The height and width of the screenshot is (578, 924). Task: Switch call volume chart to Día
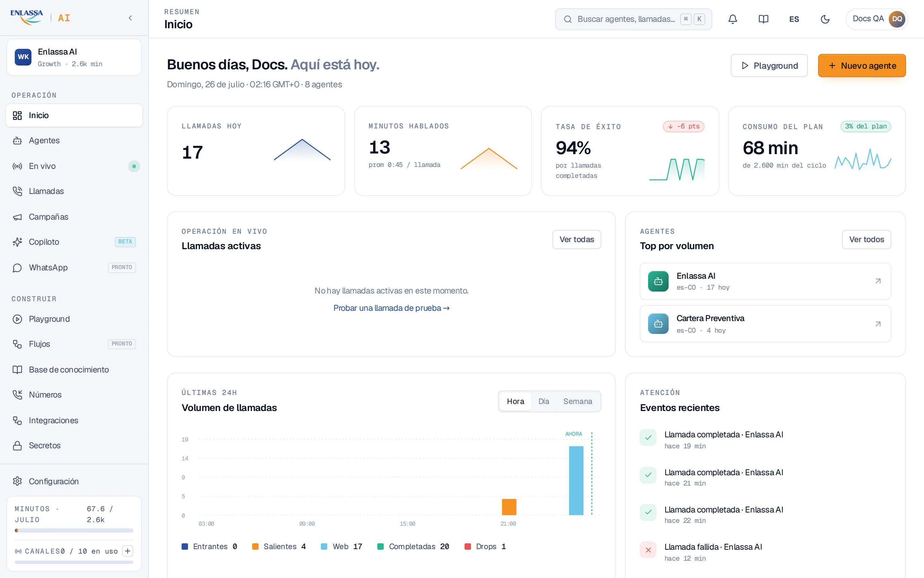(x=544, y=401)
